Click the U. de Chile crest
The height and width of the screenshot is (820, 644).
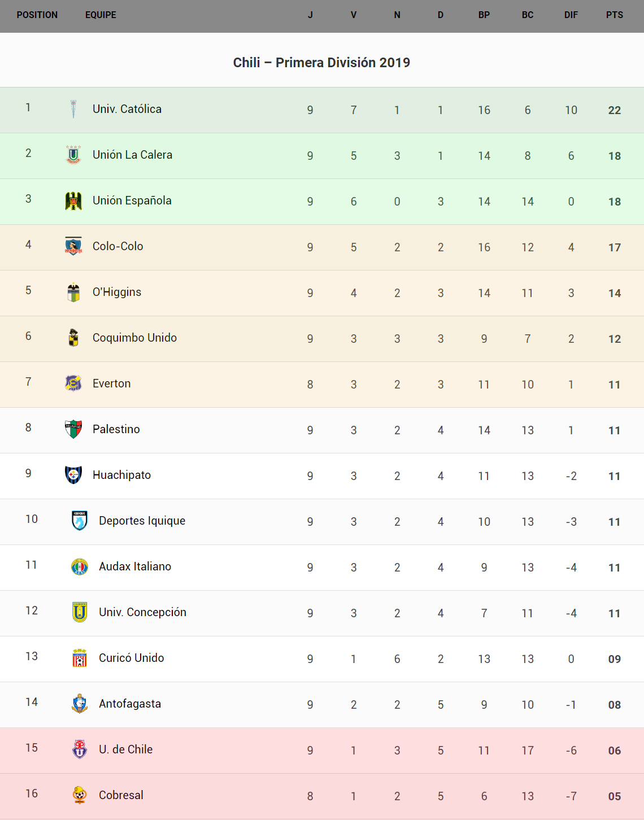tap(80, 749)
